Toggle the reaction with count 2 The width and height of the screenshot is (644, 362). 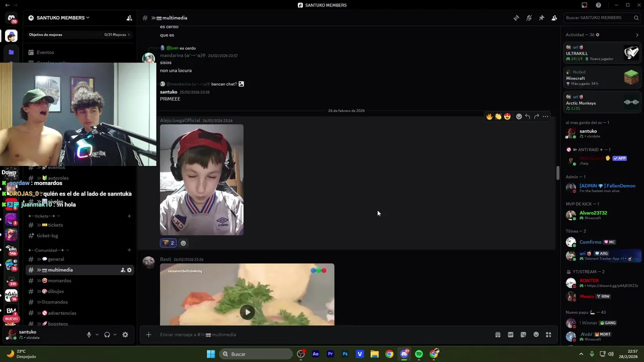(168, 243)
